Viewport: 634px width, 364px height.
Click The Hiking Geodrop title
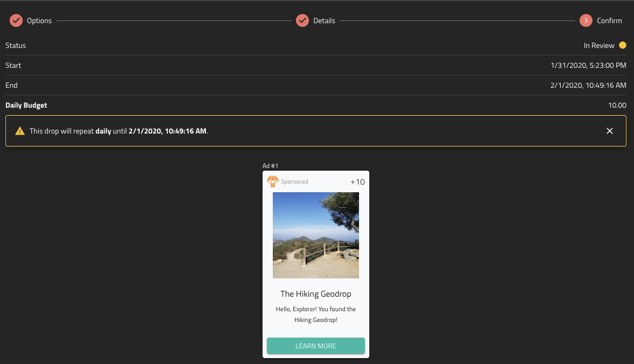[316, 293]
